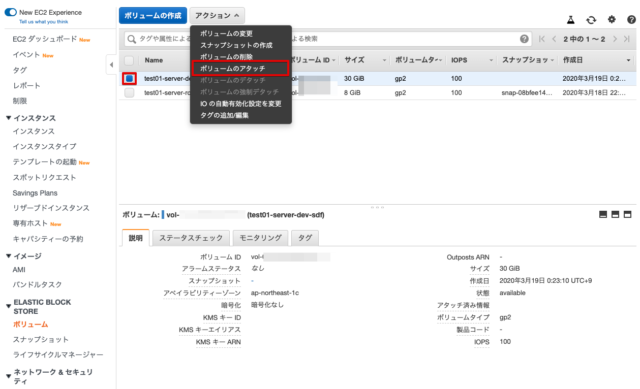Open AMI under images section
The image size is (640, 389).
[x=19, y=270]
